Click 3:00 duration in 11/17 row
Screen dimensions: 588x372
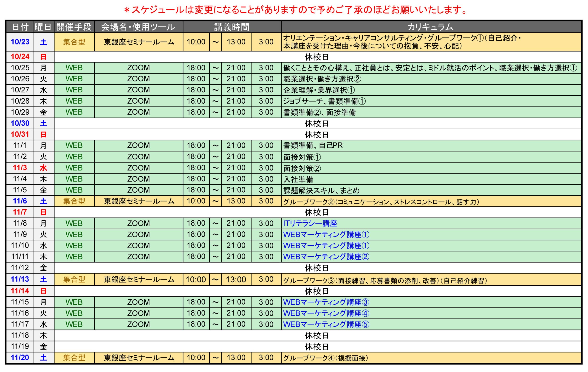(x=266, y=324)
